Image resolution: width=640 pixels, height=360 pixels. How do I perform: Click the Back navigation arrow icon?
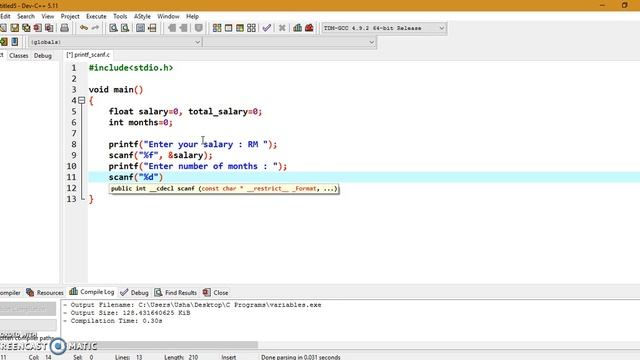click(x=172, y=28)
